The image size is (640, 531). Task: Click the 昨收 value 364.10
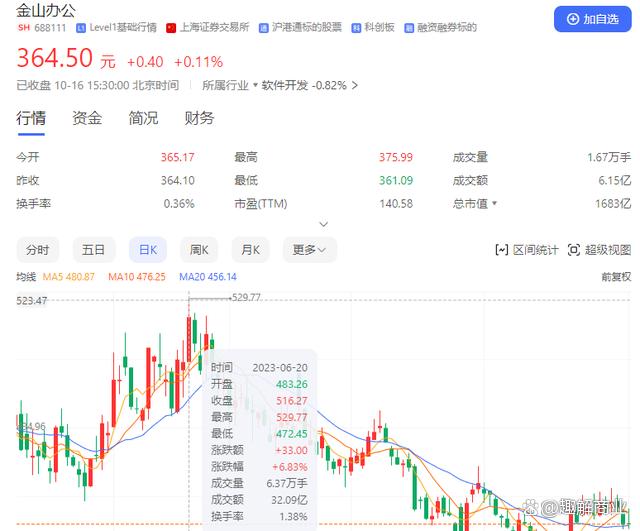(x=178, y=180)
